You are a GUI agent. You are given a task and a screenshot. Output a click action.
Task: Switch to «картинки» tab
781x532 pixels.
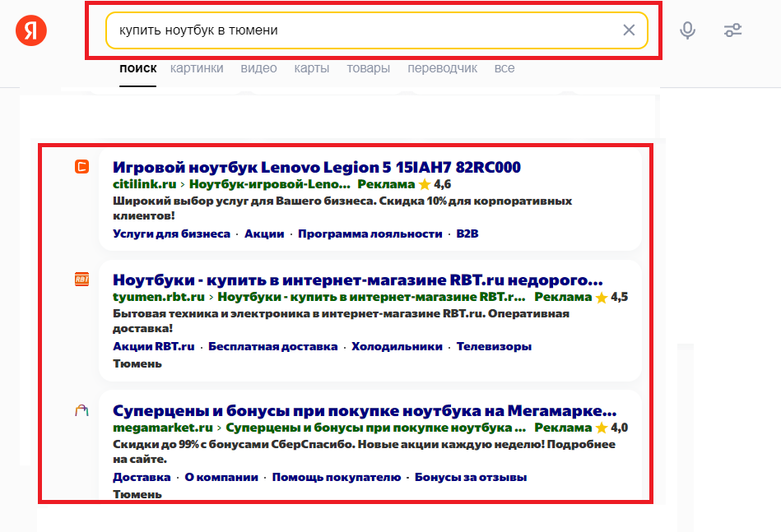(197, 68)
